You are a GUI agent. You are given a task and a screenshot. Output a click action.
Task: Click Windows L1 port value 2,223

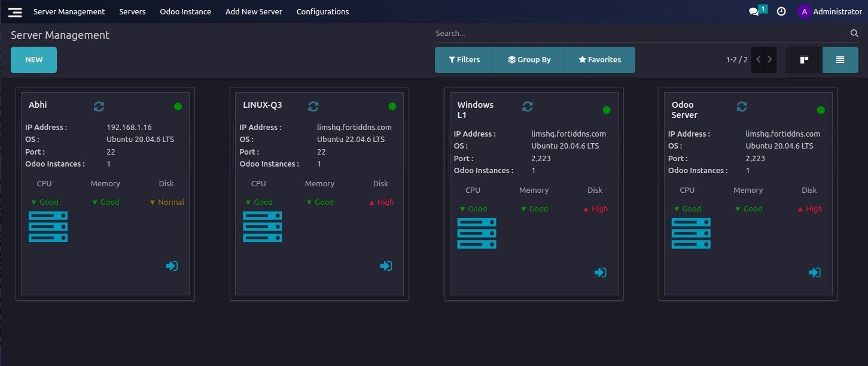click(x=541, y=159)
